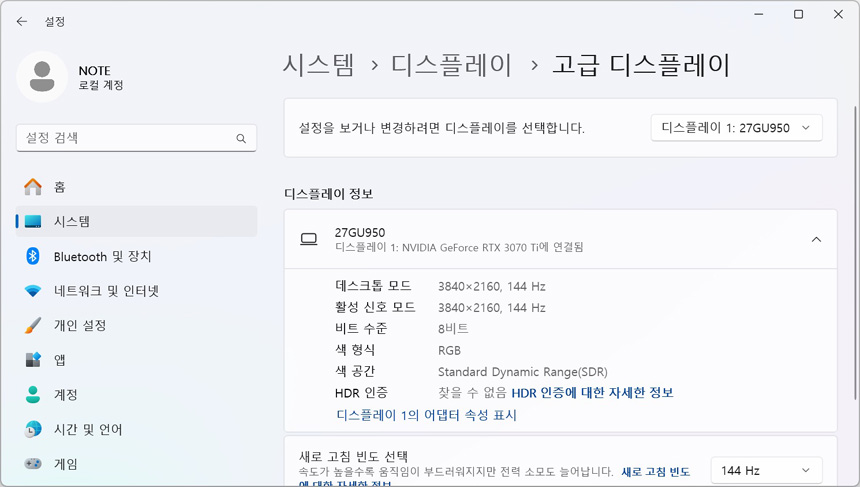The image size is (860, 487).
Task: Click the personalization paintbrush icon
Action: point(33,325)
